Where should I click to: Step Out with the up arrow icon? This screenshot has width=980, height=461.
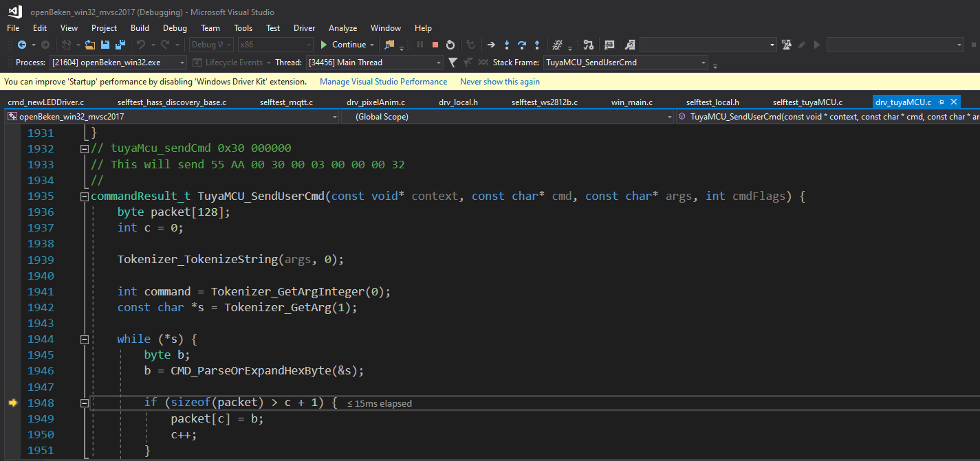pyautogui.click(x=537, y=45)
